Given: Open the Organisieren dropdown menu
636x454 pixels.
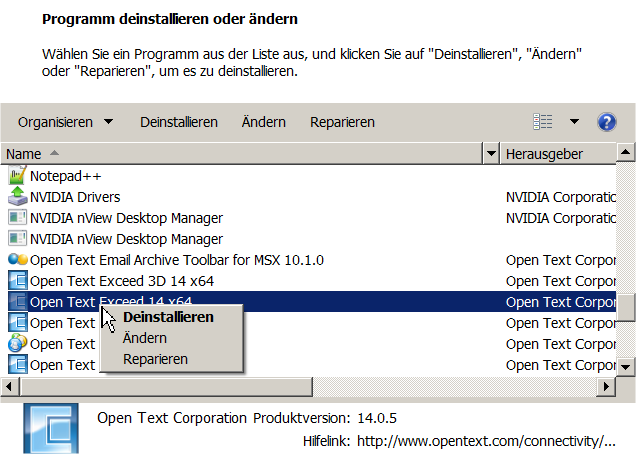Looking at the screenshot, I should [65, 122].
